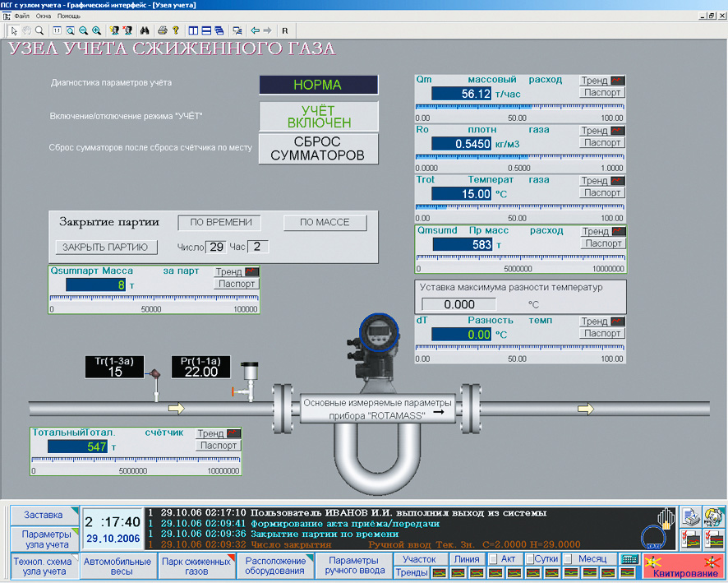Select batch closing ПО МАССЕ

(x=325, y=223)
